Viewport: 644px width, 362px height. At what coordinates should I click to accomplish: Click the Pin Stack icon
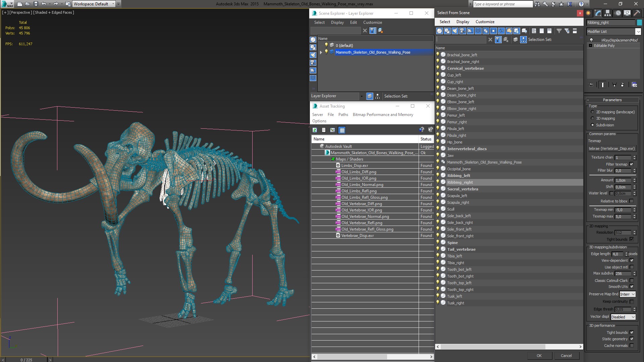pos(591,85)
